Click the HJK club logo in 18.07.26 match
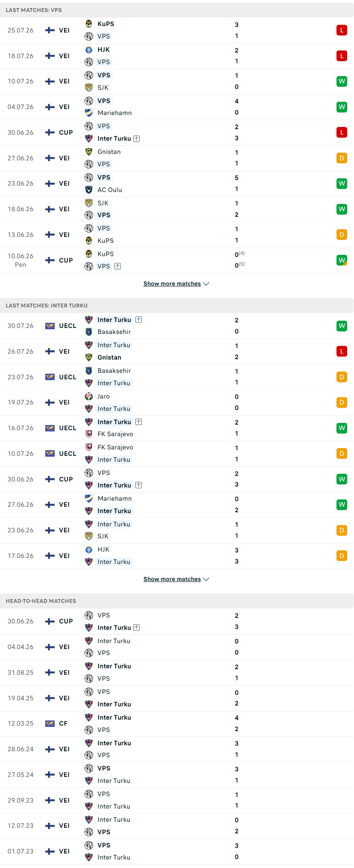This screenshot has width=354, height=868. coord(89,50)
